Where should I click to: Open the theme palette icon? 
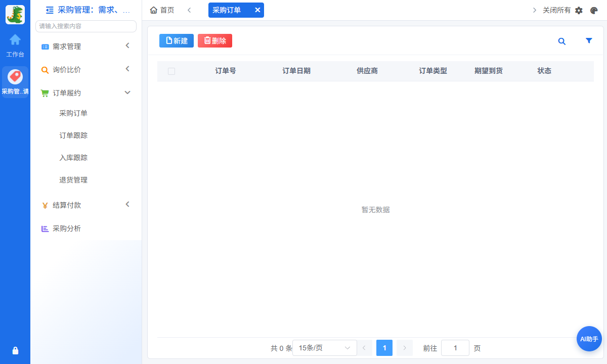point(594,10)
